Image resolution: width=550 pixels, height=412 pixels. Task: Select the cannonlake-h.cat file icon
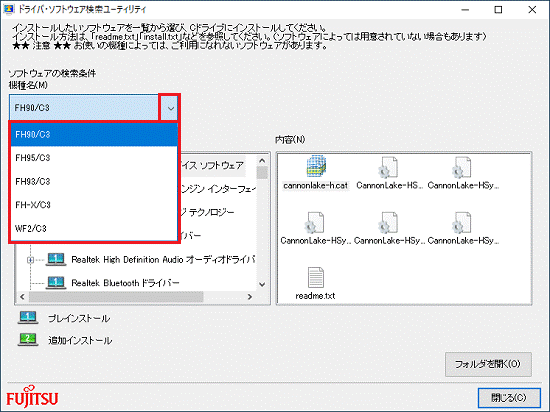(x=316, y=166)
